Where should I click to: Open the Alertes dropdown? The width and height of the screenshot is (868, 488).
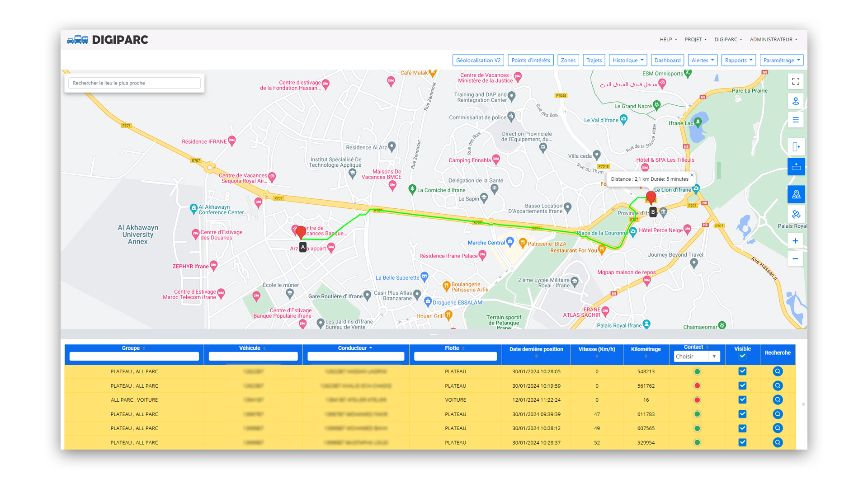click(703, 60)
